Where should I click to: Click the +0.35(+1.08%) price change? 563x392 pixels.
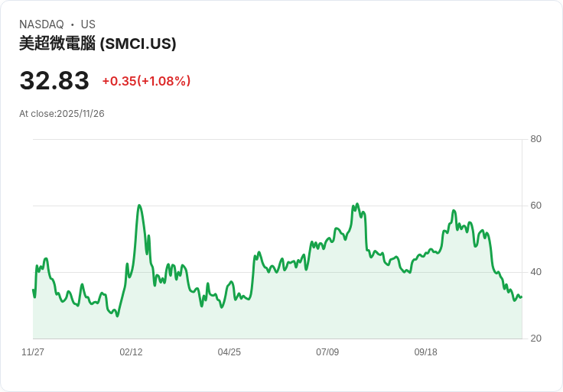click(146, 81)
